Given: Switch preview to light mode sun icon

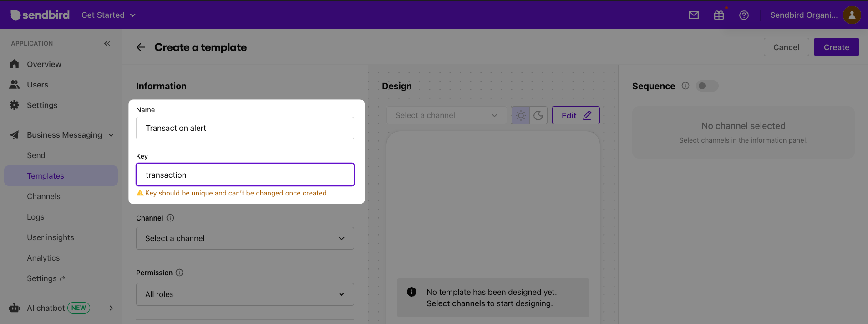Looking at the screenshot, I should [521, 115].
